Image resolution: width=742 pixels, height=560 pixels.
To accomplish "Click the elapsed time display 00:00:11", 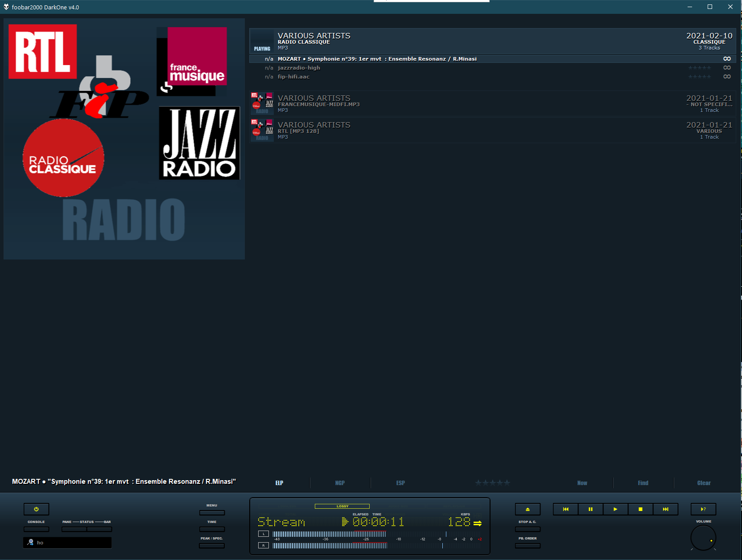I will pyautogui.click(x=378, y=522).
